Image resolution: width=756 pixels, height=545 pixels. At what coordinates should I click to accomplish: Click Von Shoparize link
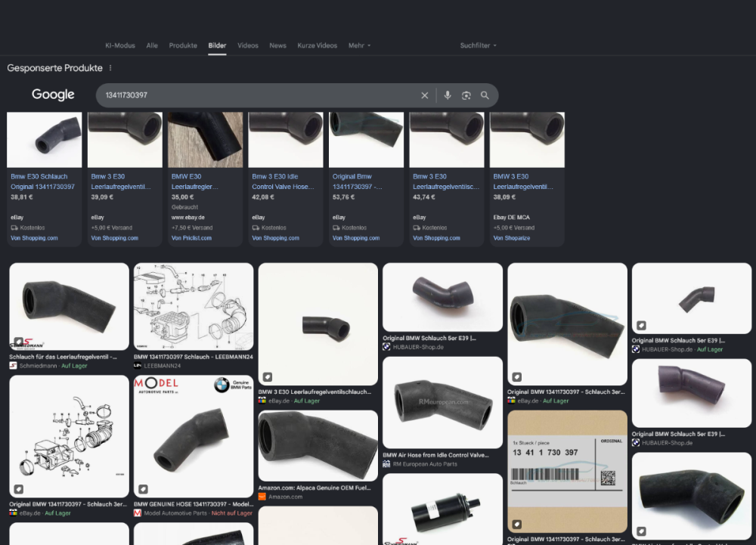click(x=512, y=238)
